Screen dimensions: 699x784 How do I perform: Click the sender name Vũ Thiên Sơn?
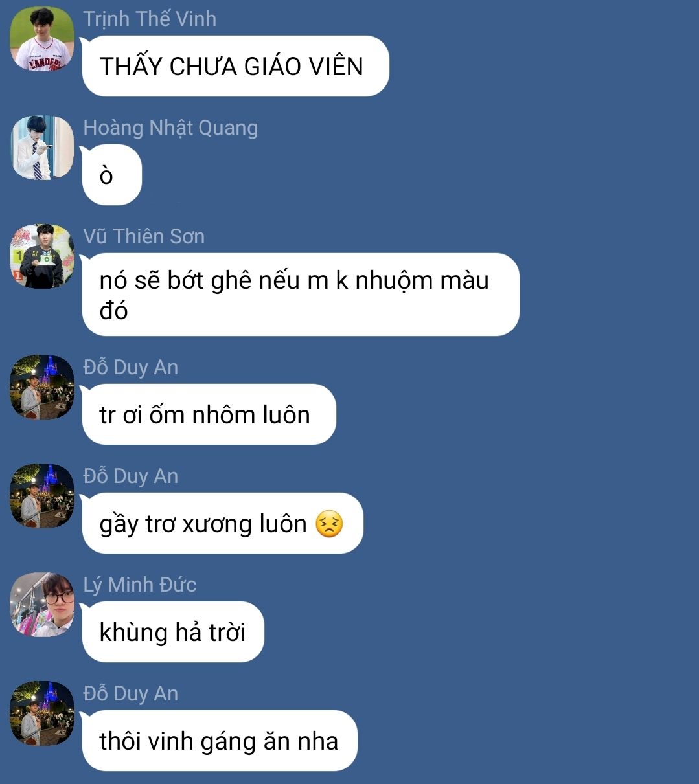coord(144,236)
